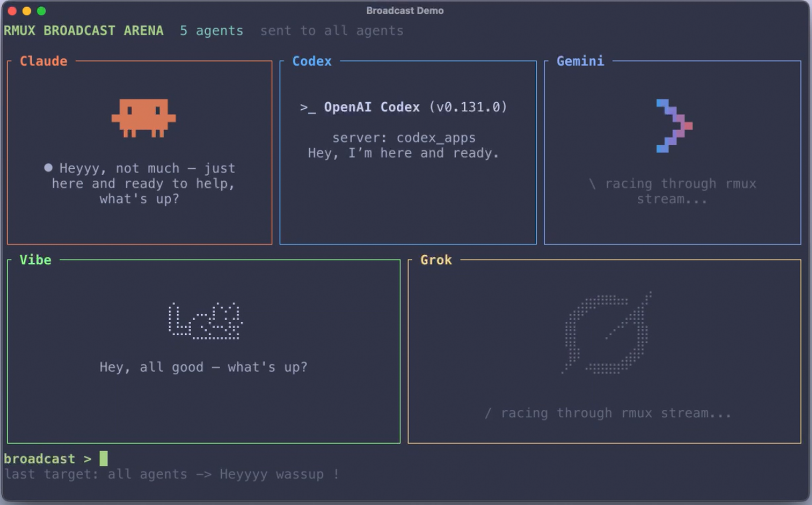Image resolution: width=812 pixels, height=505 pixels.
Task: Click the 'last target: all agents' line
Action: (x=172, y=474)
